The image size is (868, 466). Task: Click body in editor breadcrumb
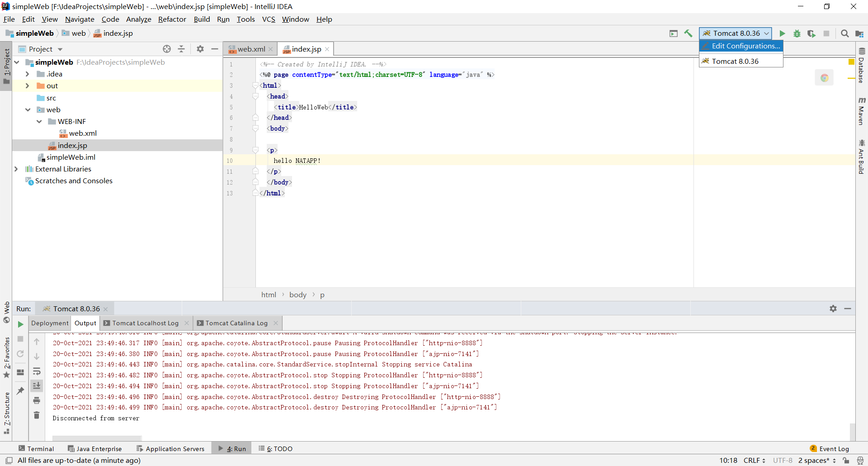coord(298,295)
